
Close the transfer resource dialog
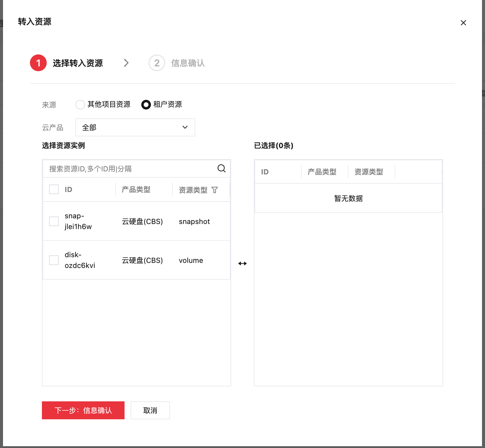(x=463, y=23)
